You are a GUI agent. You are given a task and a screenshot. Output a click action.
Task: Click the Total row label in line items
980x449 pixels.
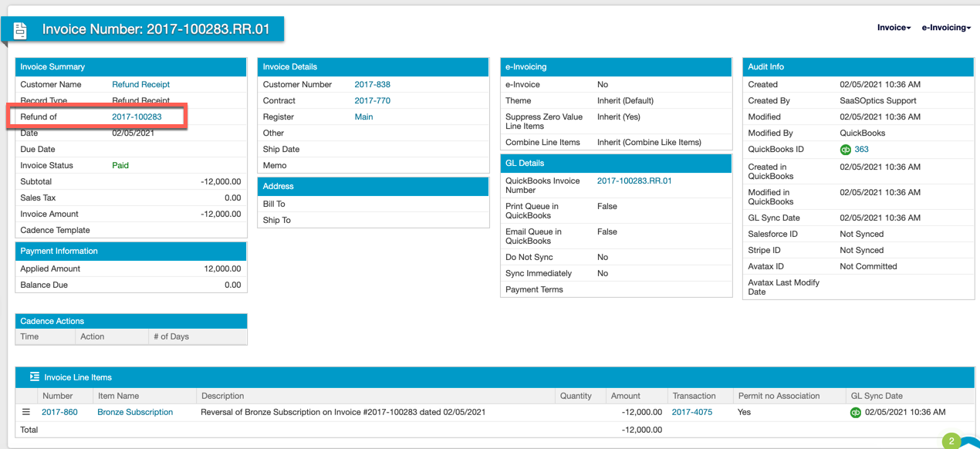click(29, 430)
